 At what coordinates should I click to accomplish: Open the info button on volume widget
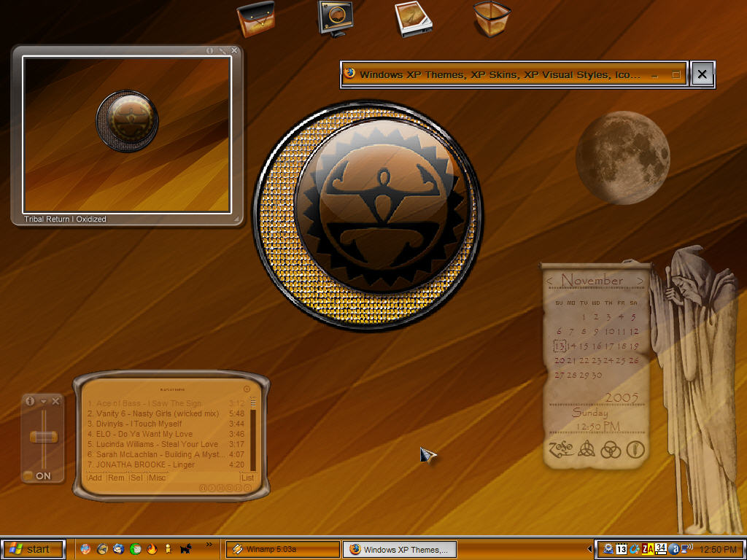[x=29, y=402]
